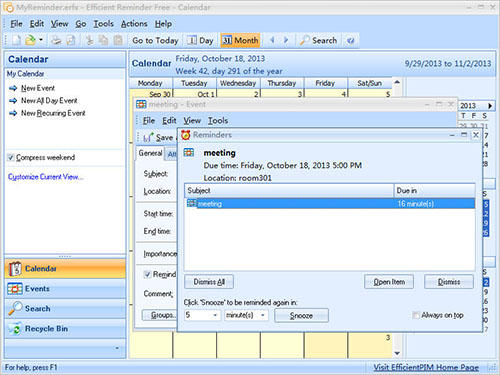This screenshot has height=375, width=500.
Task: Click New Event in My Calendar
Action: coord(38,88)
